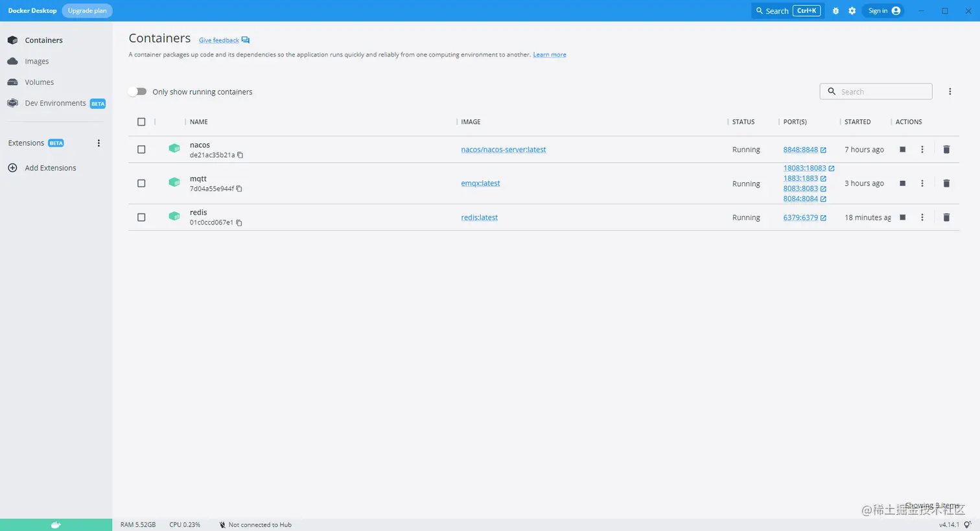
Task: Open port 18083:18083 external link icon
Action: tap(832, 169)
